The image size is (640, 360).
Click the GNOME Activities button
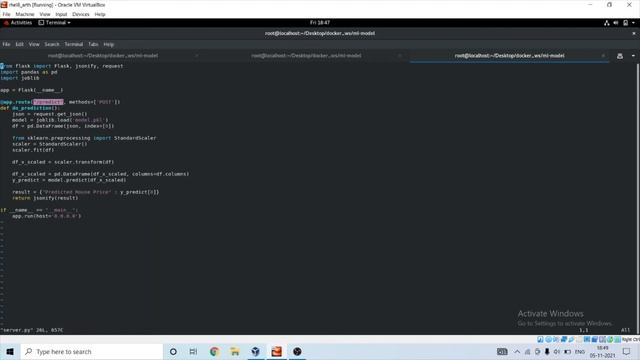coord(18,23)
